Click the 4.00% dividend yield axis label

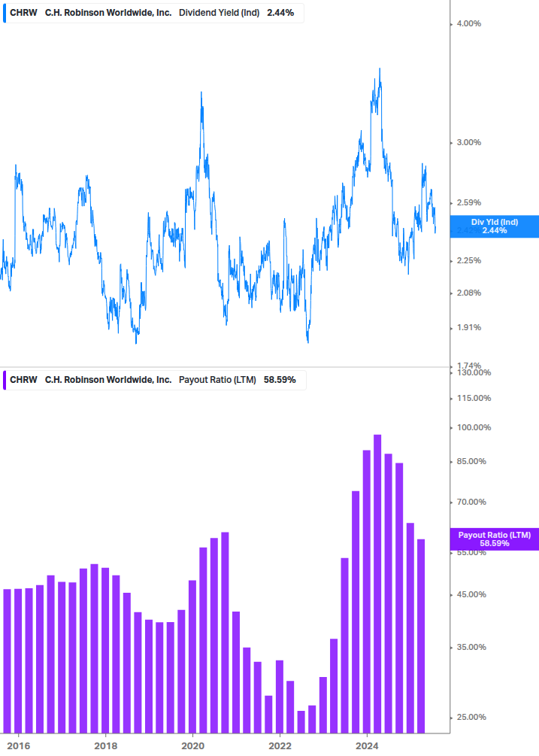pos(468,23)
